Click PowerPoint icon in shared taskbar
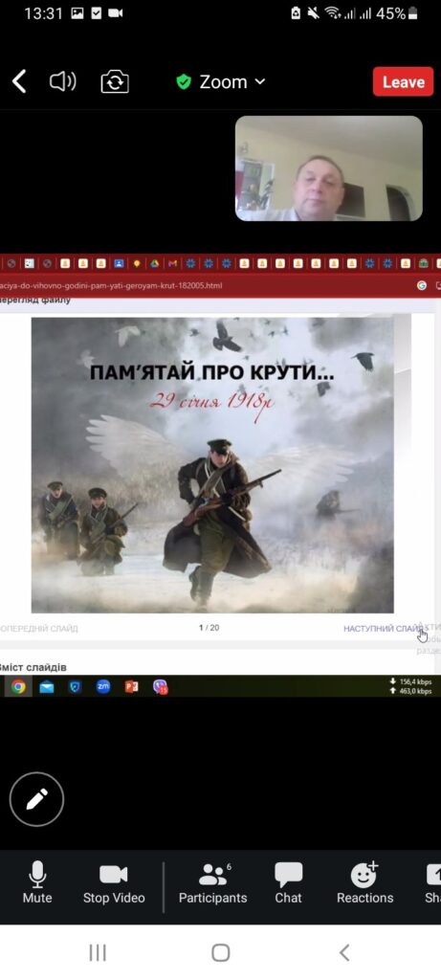Image resolution: width=441 pixels, height=980 pixels. coord(131,687)
